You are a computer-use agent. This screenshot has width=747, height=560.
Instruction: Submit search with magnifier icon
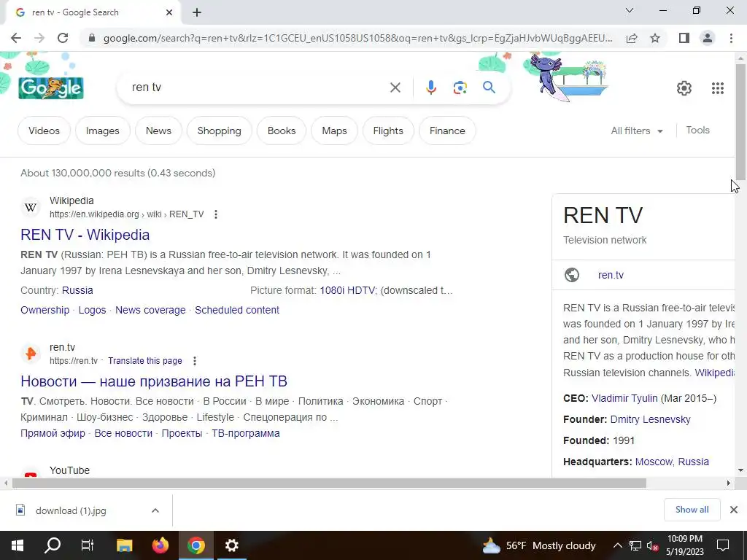[x=489, y=87]
